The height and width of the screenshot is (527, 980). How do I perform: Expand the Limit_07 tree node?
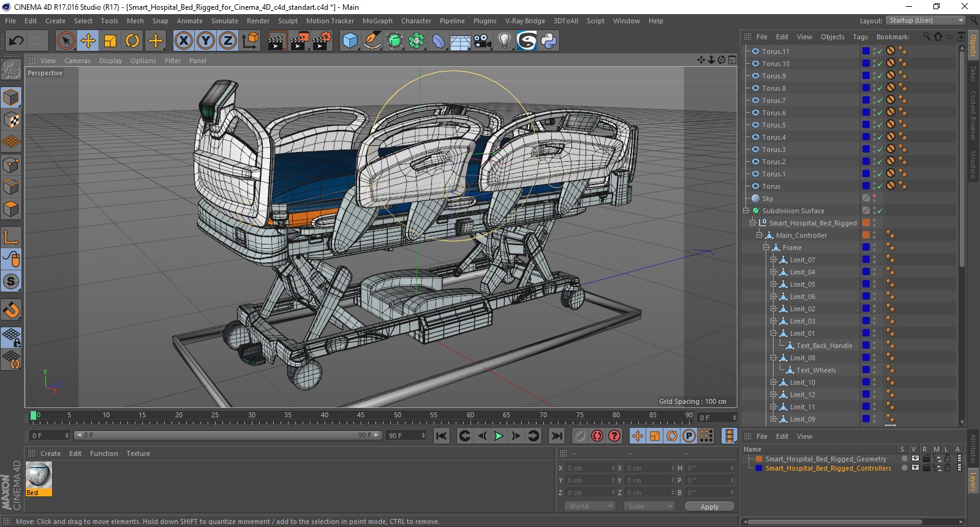pyautogui.click(x=773, y=260)
